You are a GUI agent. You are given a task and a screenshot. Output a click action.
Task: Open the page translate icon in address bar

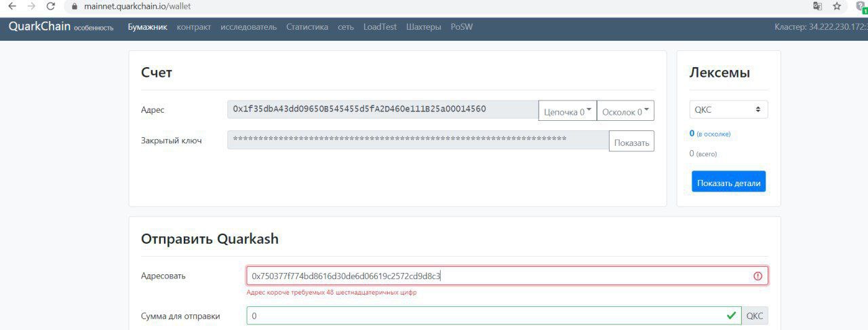pyautogui.click(x=818, y=6)
